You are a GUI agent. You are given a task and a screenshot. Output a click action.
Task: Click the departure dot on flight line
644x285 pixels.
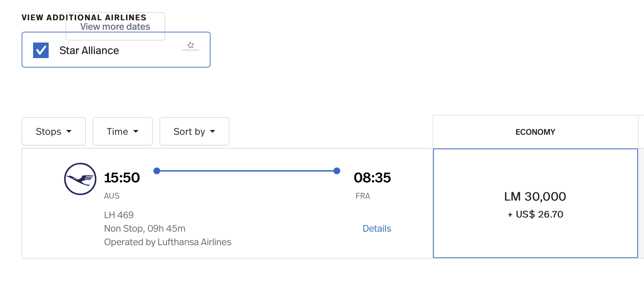(157, 171)
